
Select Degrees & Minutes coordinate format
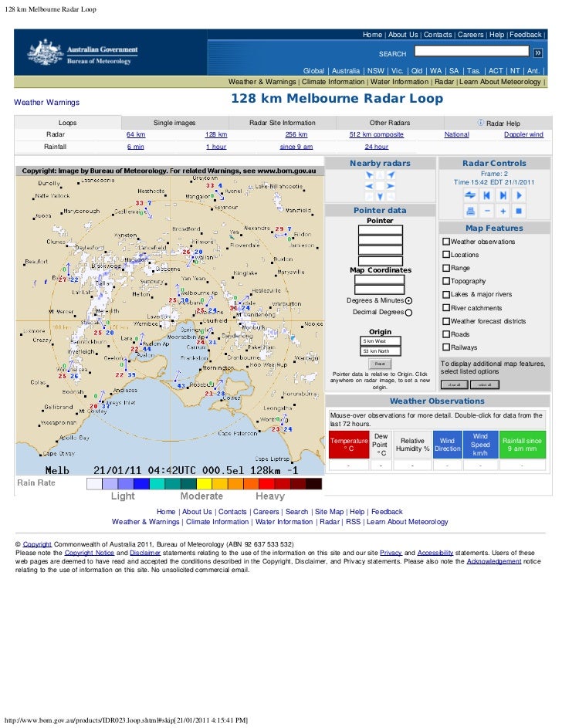(x=408, y=301)
